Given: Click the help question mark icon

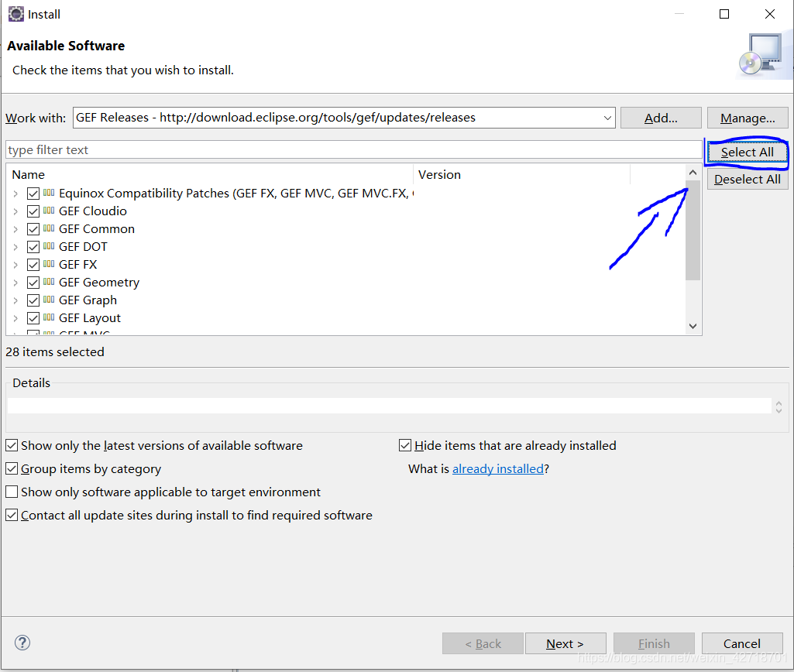Looking at the screenshot, I should click(x=22, y=643).
